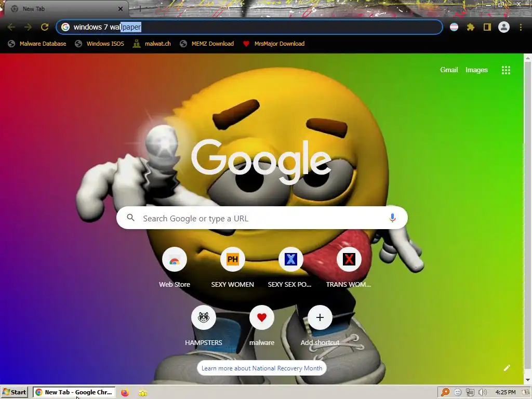Open the malware heart shortcut
Screen dimensions: 532x399
(x=262, y=326)
